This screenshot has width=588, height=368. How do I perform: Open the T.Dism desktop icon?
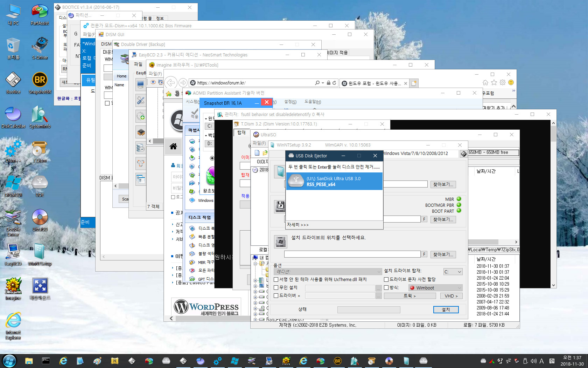tap(40, 151)
